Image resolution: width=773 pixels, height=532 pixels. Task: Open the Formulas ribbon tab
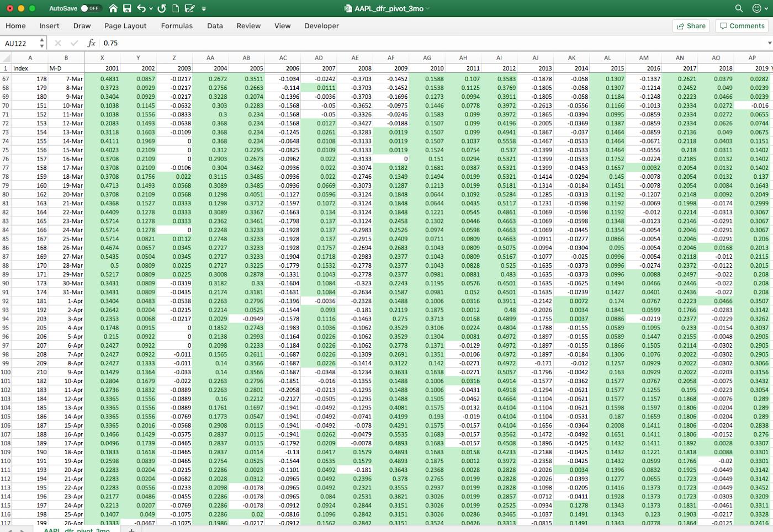click(177, 26)
